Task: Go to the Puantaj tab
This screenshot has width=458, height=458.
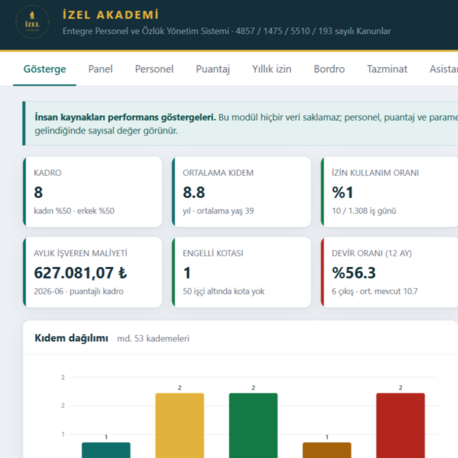Action: click(x=213, y=69)
